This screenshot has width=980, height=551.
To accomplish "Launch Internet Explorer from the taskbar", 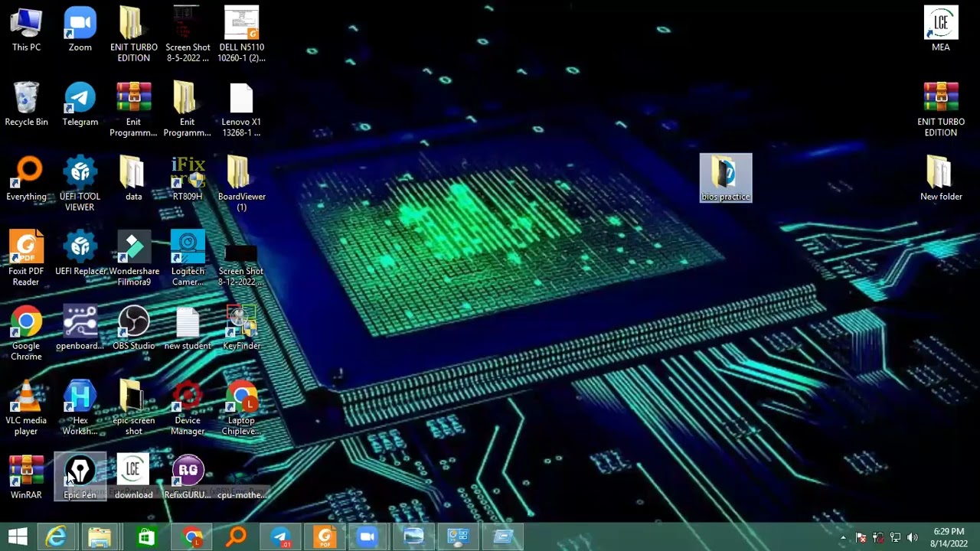I will (56, 536).
